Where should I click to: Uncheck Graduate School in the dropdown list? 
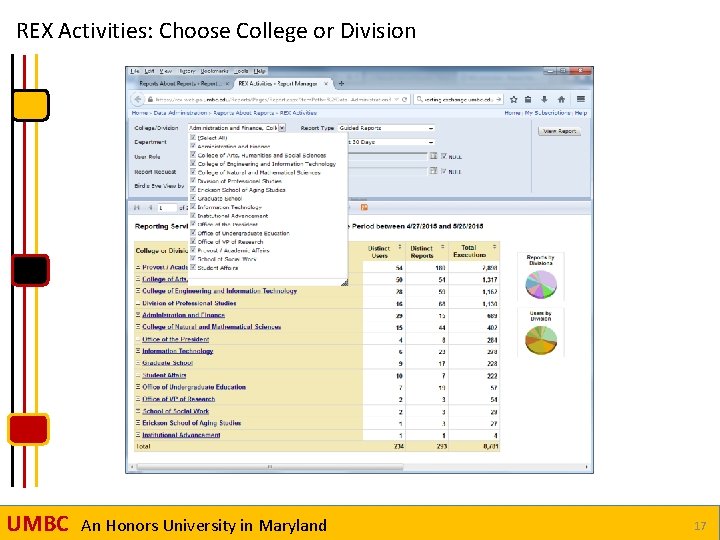(193, 198)
